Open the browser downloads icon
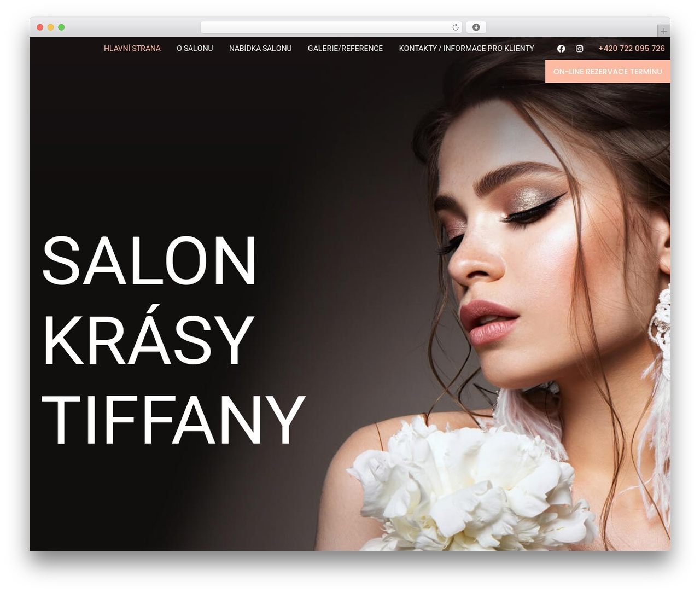This screenshot has width=700, height=593. pyautogui.click(x=476, y=27)
